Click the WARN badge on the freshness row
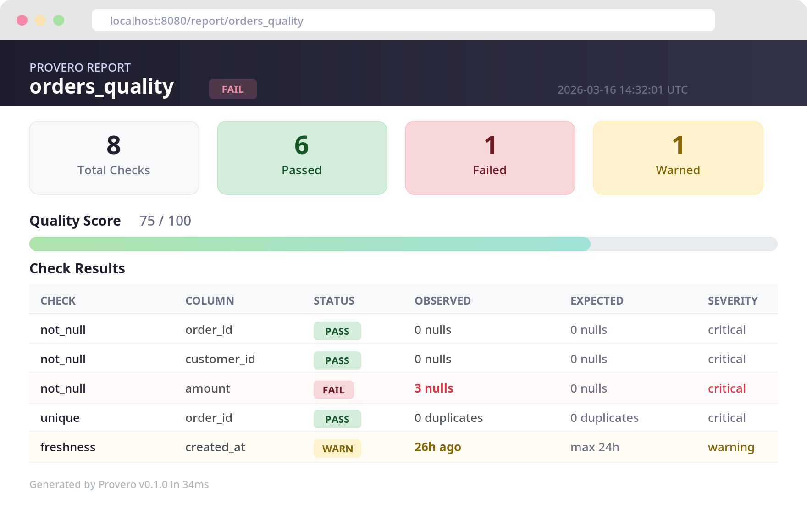The width and height of the screenshot is (807, 532). 337,449
